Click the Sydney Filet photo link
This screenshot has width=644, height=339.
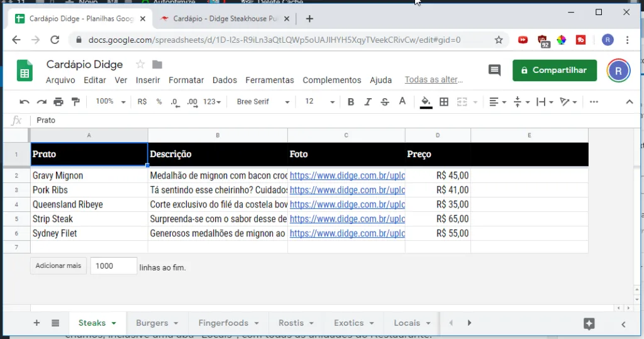[347, 233]
